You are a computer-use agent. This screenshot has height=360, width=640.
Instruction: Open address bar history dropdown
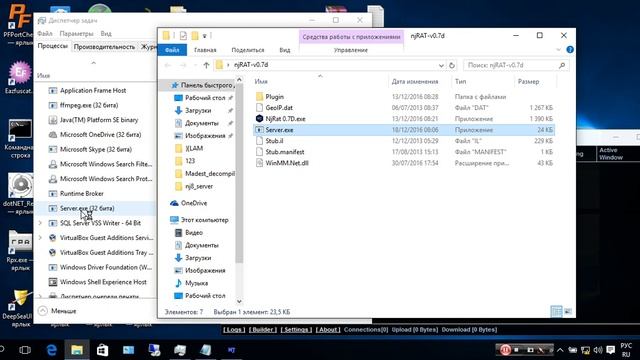(441, 65)
